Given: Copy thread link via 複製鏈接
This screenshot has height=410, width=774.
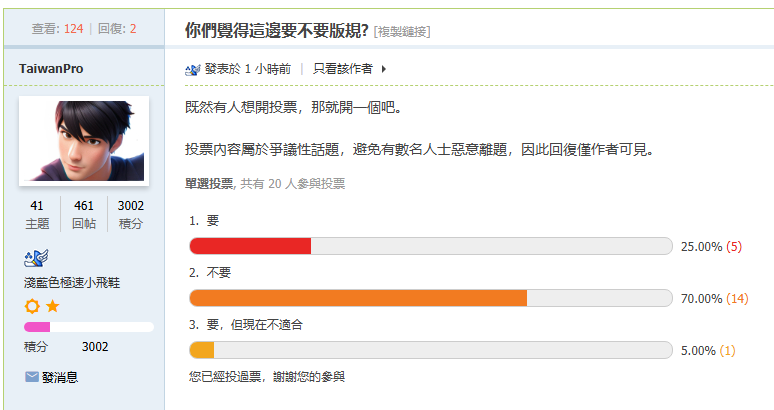Looking at the screenshot, I should (x=402, y=32).
